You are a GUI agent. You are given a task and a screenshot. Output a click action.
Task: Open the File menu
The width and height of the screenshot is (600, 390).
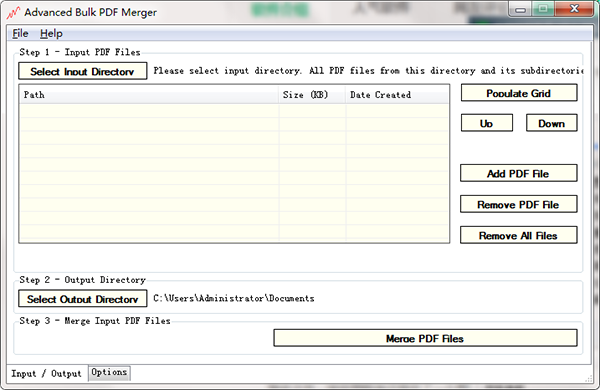pos(20,34)
